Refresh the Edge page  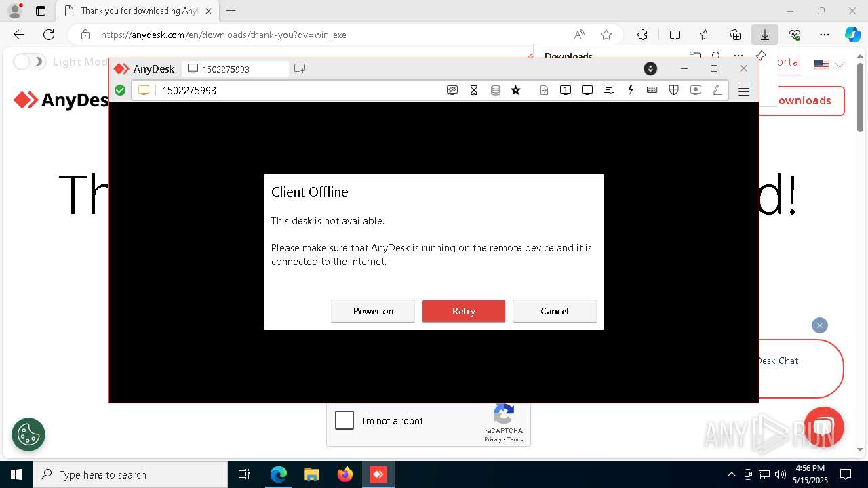[49, 35]
